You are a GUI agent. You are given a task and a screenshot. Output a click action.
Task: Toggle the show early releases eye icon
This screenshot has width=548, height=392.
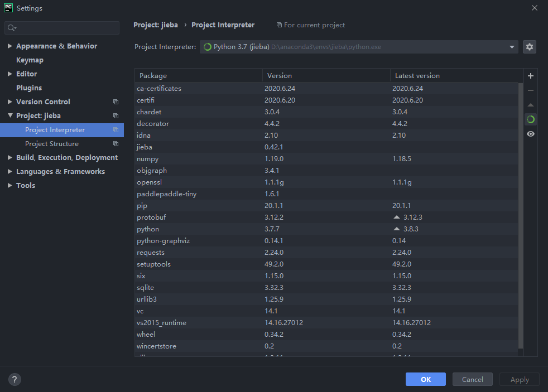coord(531,134)
